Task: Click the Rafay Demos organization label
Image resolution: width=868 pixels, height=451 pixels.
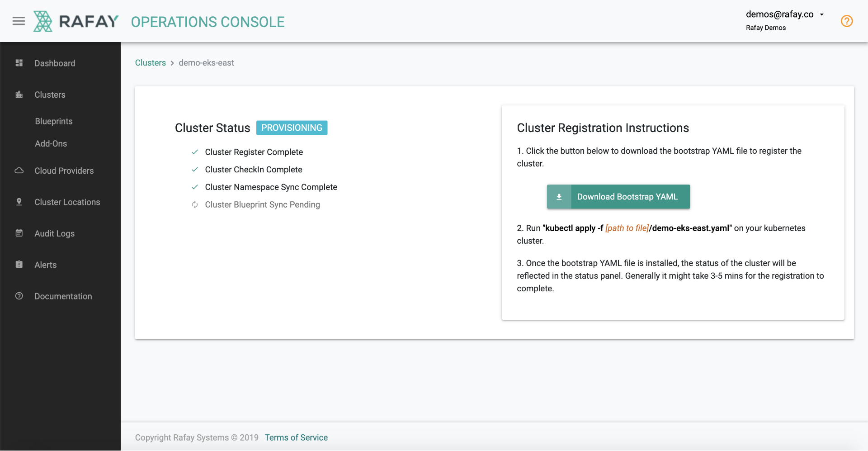Action: [x=766, y=28]
